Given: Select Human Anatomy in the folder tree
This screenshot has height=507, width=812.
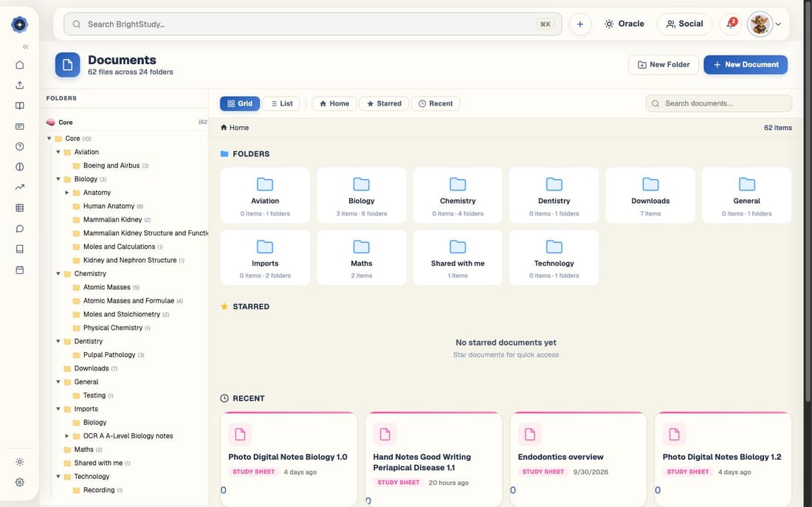Looking at the screenshot, I should coord(109,206).
